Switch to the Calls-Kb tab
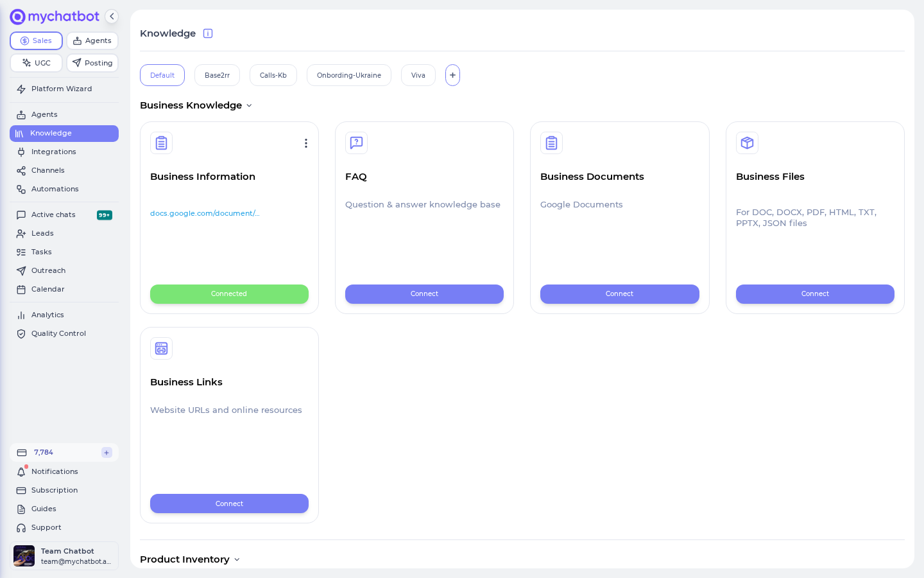The image size is (924, 578). (273, 75)
